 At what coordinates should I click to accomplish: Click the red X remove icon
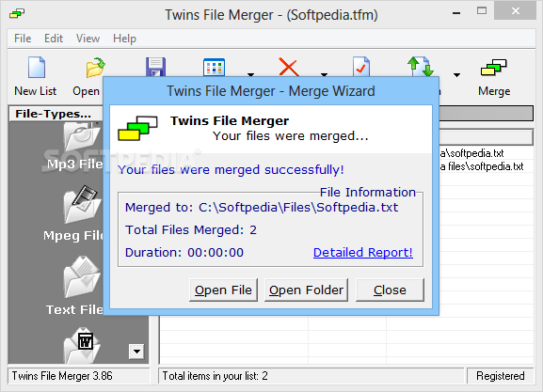pos(289,67)
